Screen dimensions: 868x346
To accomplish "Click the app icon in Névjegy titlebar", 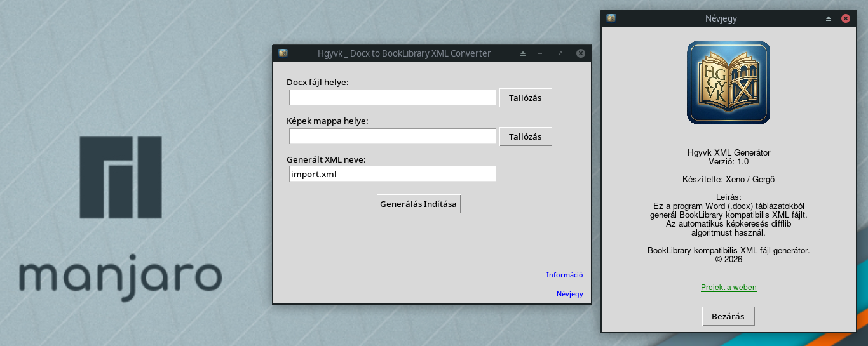I will (x=611, y=18).
